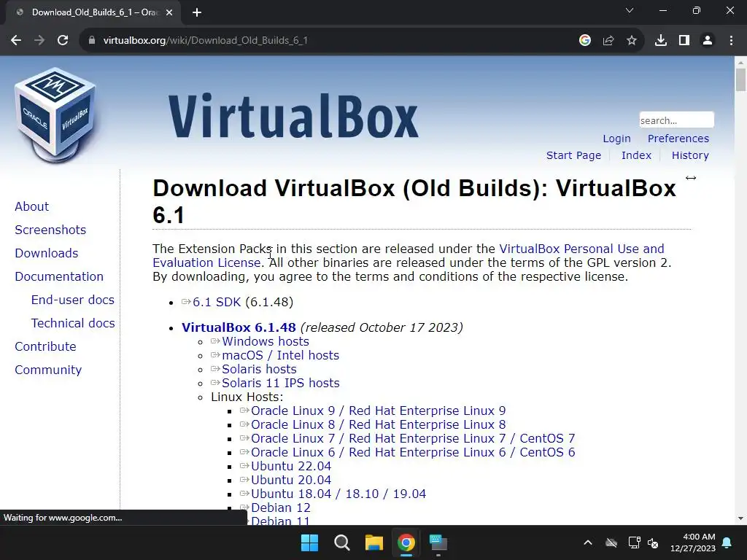Open About in the sidebar
This screenshot has width=747, height=560.
pyautogui.click(x=32, y=206)
